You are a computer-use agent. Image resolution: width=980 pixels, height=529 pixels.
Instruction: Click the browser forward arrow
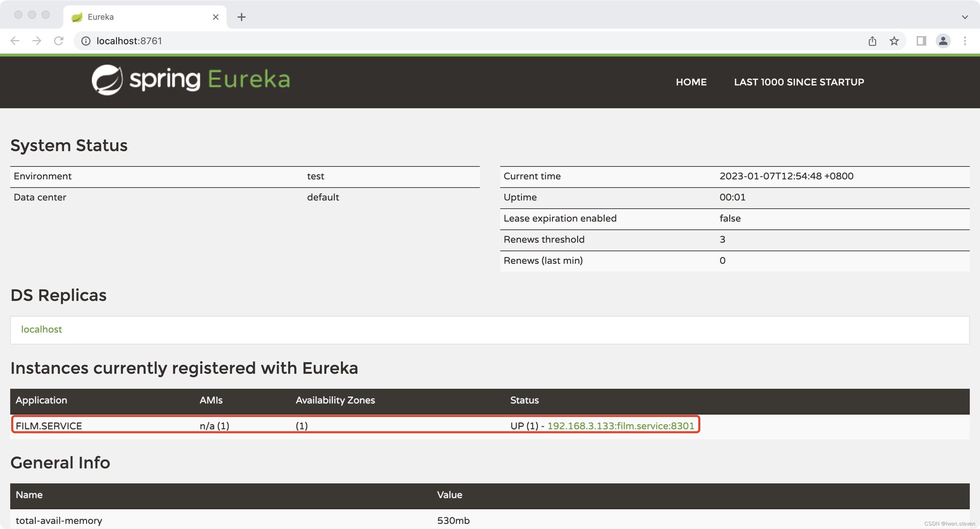[36, 41]
